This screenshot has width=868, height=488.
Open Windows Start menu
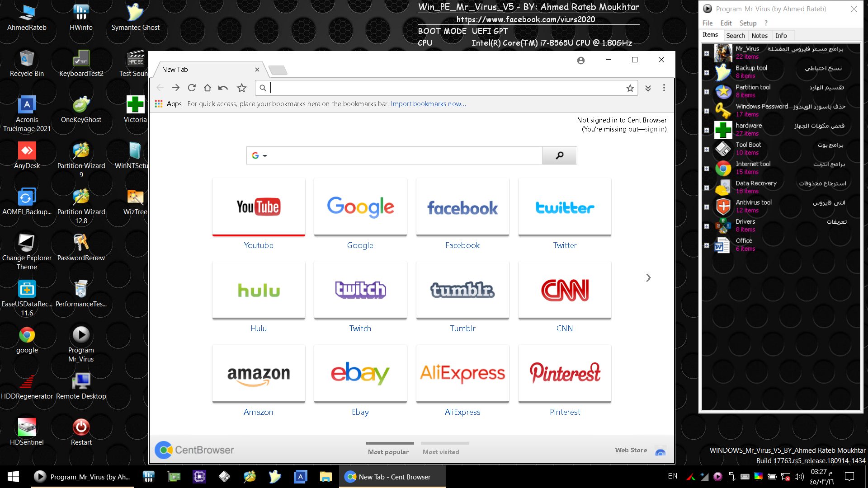click(13, 477)
